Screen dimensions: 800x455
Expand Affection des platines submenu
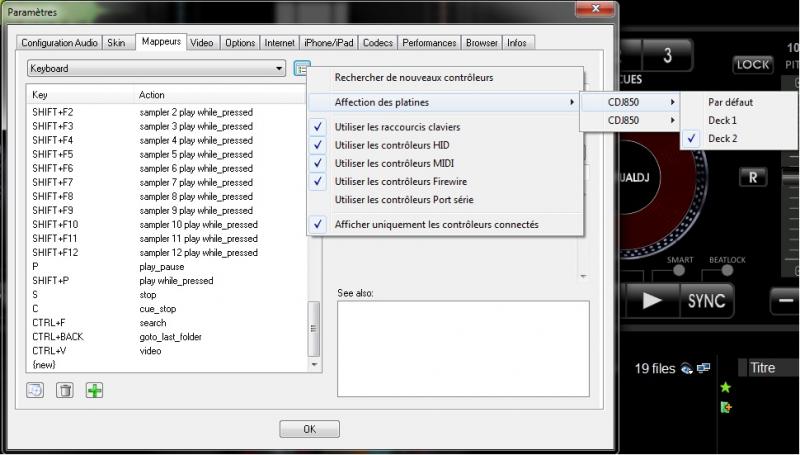coord(444,103)
